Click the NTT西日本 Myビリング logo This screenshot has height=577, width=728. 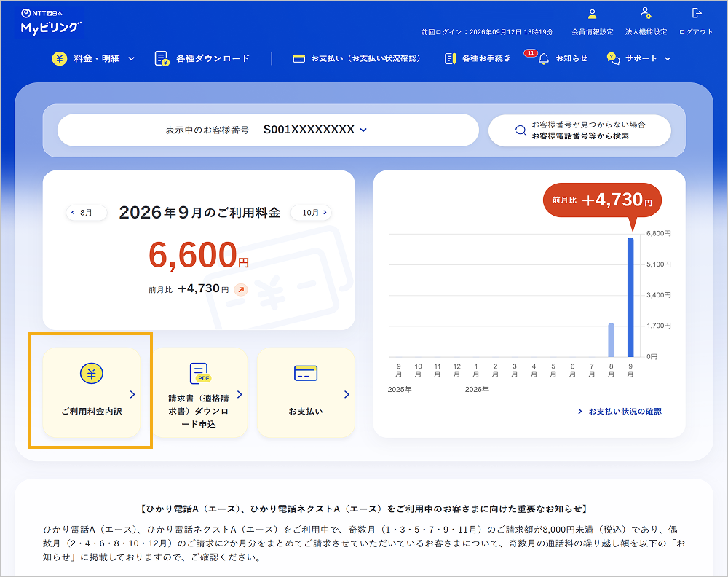[x=51, y=22]
